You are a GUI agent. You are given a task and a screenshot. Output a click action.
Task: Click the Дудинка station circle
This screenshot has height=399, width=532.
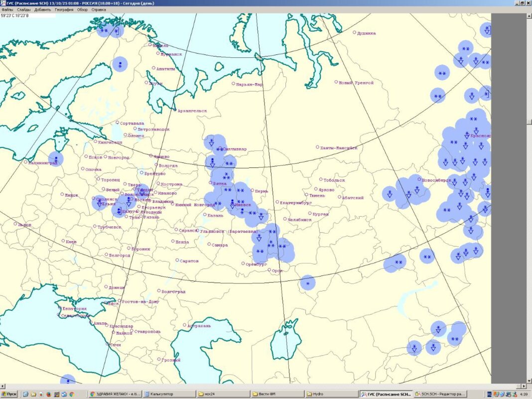[x=355, y=33]
